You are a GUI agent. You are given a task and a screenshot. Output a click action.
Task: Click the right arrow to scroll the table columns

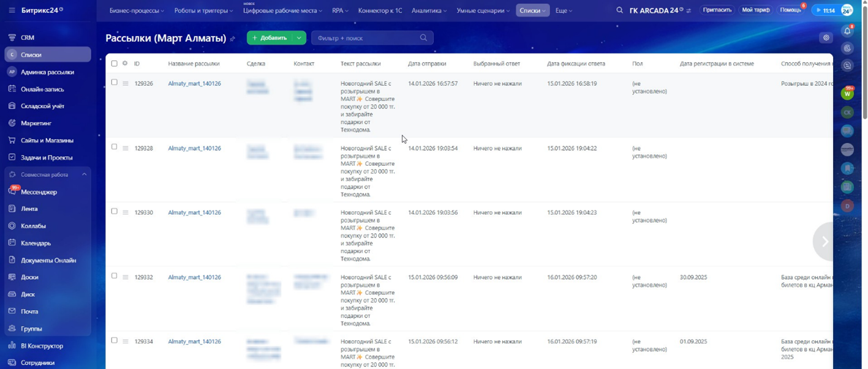point(825,242)
